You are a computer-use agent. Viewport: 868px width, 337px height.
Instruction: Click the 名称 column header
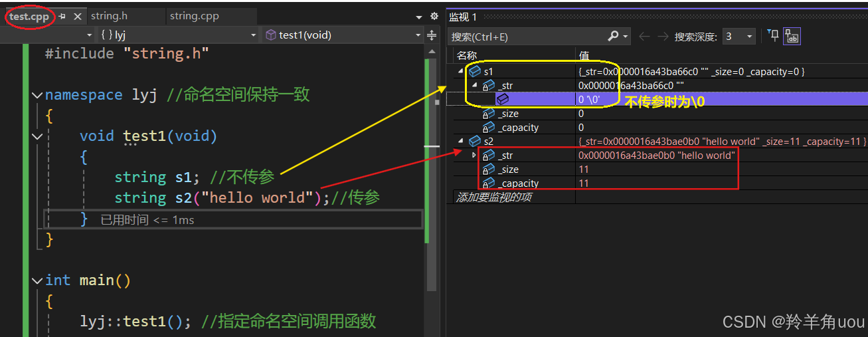coord(467,56)
